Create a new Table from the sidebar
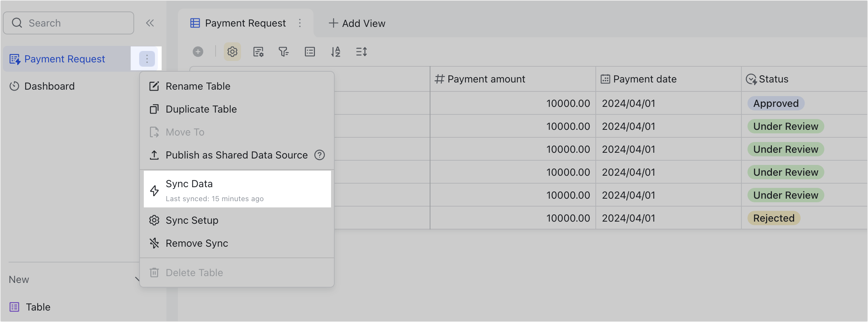The height and width of the screenshot is (322, 868). (x=30, y=307)
